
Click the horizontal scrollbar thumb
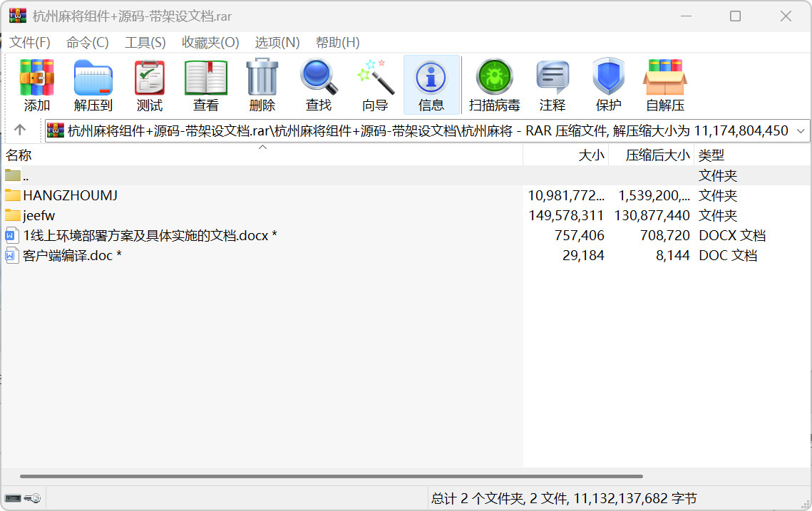[x=332, y=476]
